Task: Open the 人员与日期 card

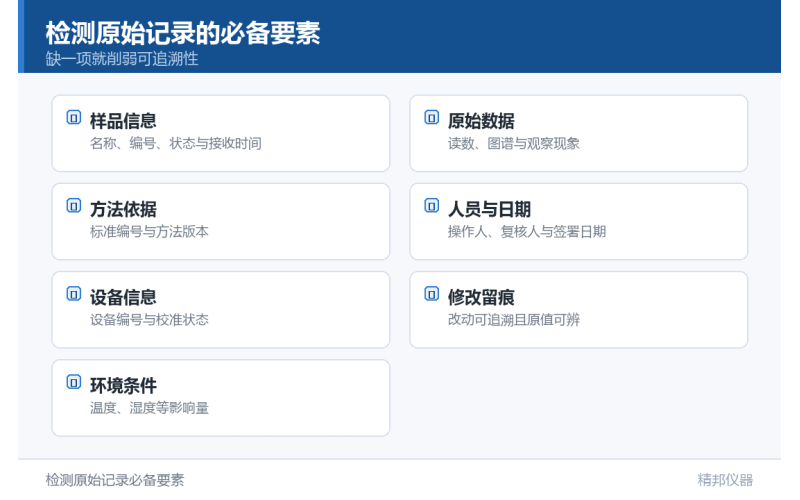Action: coord(579,221)
